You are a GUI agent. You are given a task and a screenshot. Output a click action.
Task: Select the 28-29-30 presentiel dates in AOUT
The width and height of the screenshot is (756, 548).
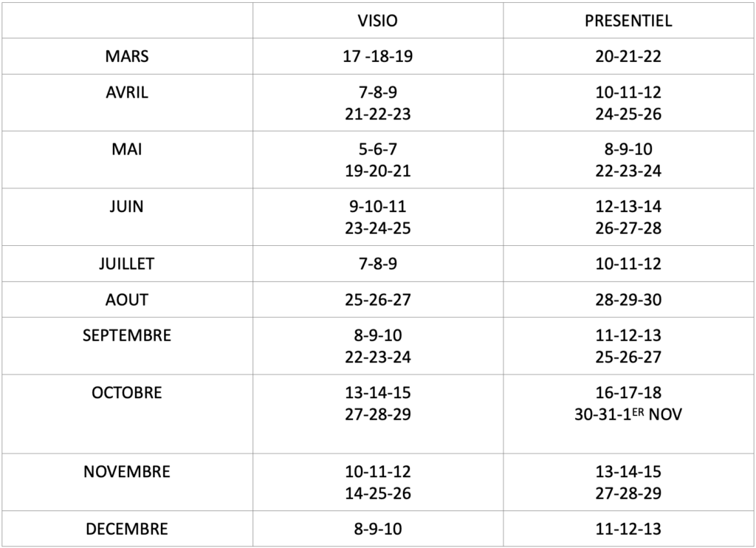[628, 300]
